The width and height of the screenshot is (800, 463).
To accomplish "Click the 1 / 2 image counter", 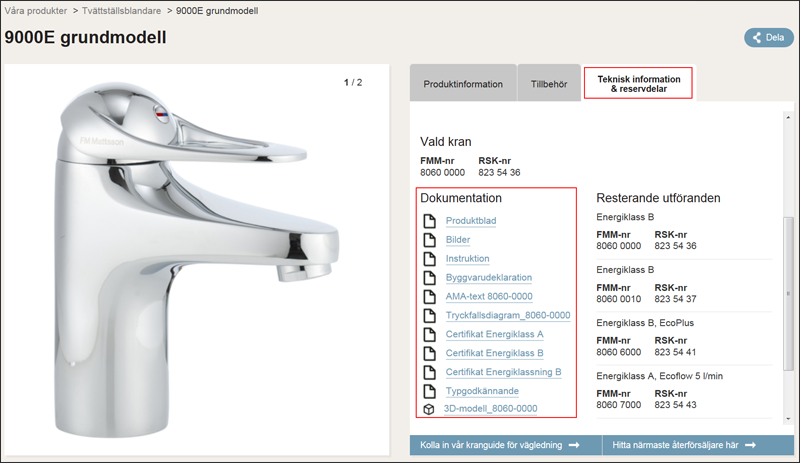I will point(353,82).
